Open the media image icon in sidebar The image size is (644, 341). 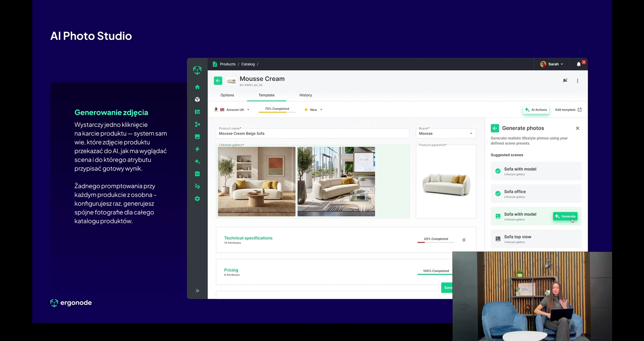pyautogui.click(x=197, y=137)
